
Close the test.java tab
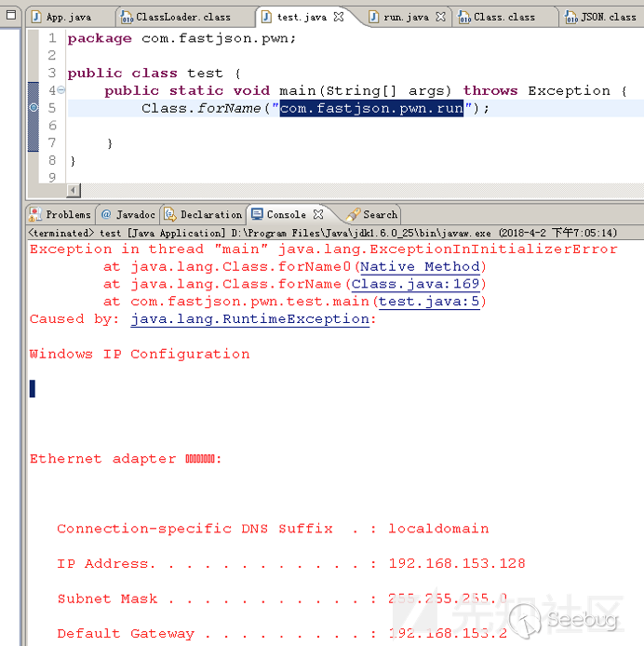(339, 17)
